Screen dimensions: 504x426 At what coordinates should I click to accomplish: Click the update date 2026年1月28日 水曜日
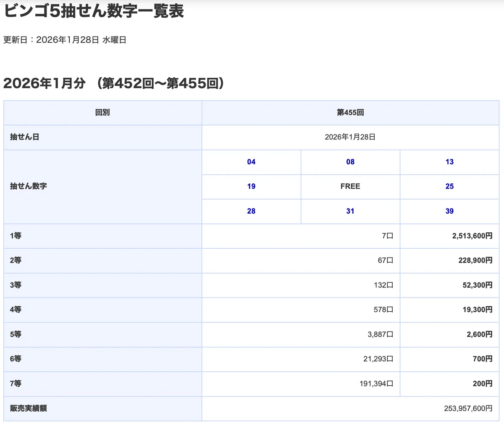(81, 40)
